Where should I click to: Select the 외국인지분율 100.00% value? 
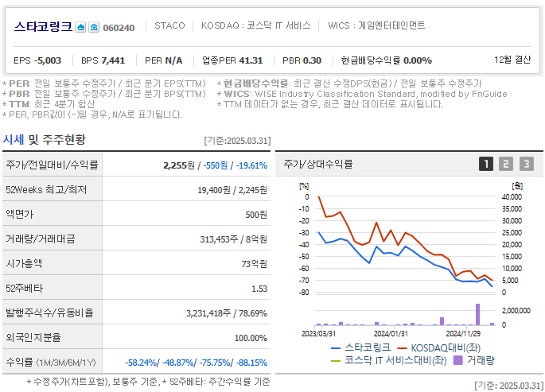(251, 338)
